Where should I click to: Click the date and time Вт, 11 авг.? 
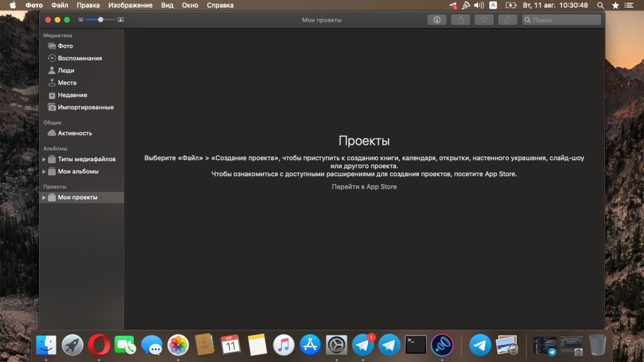555,5
